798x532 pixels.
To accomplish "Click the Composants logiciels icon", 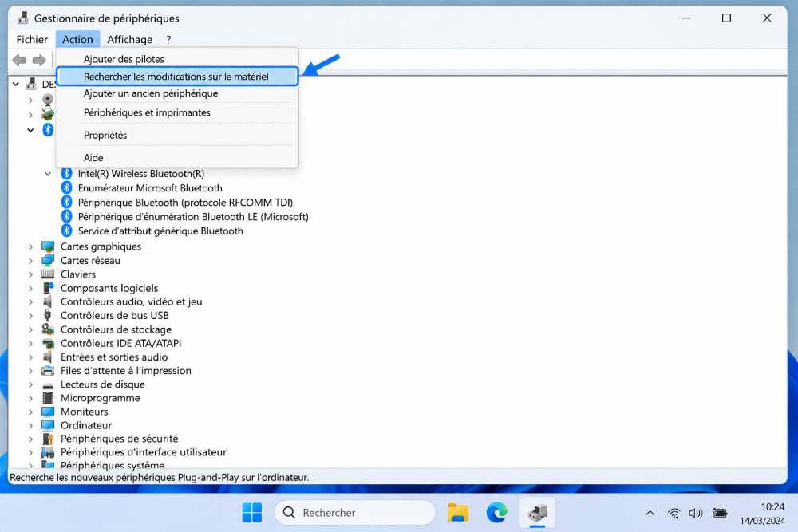I will point(48,288).
